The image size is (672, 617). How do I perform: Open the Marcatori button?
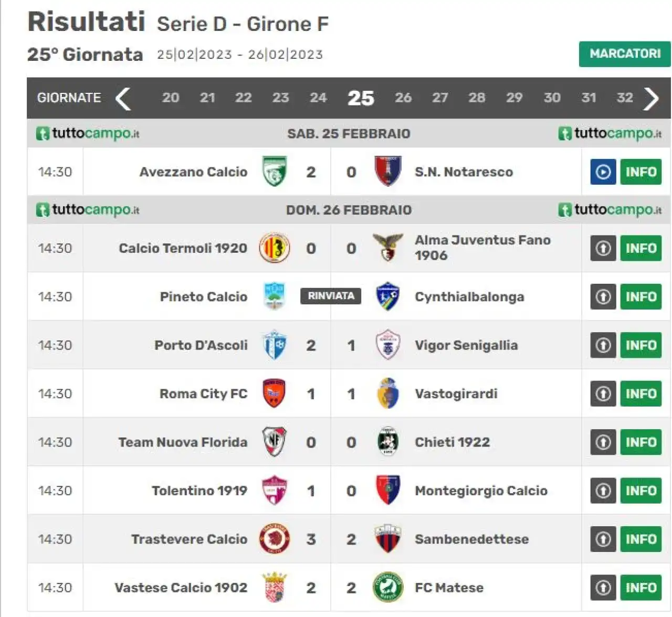625,54
